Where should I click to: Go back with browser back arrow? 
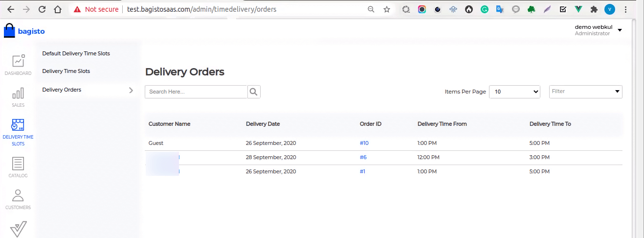[x=11, y=9]
